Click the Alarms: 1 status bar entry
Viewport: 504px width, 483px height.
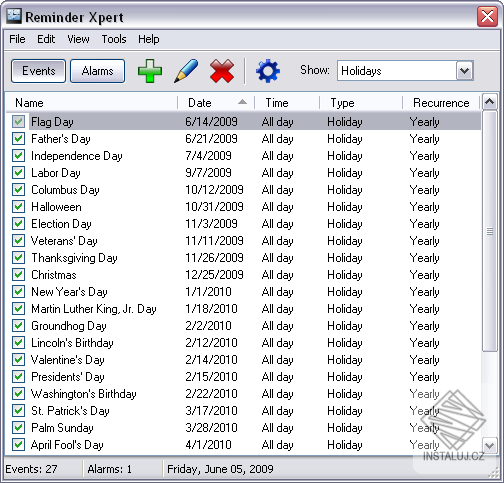109,469
